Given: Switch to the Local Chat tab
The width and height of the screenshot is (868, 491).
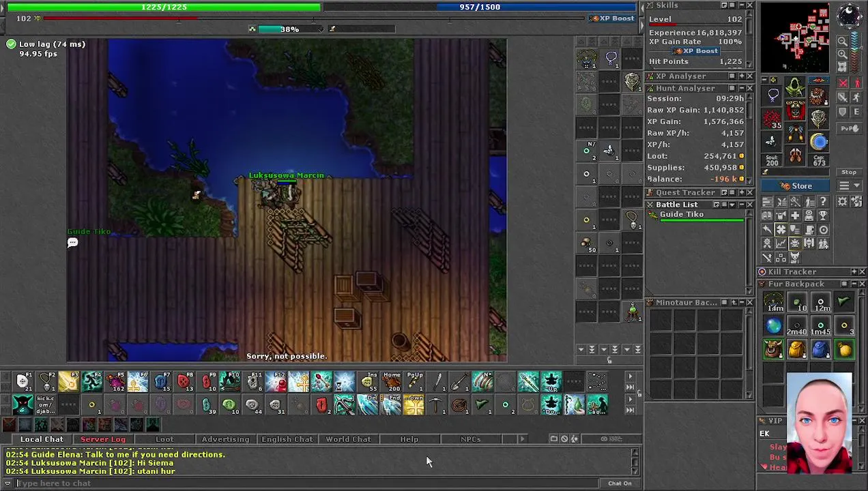Looking at the screenshot, I should pos(42,439).
